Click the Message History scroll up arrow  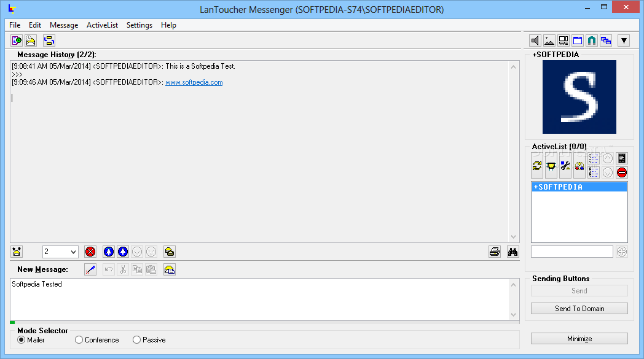click(x=513, y=67)
